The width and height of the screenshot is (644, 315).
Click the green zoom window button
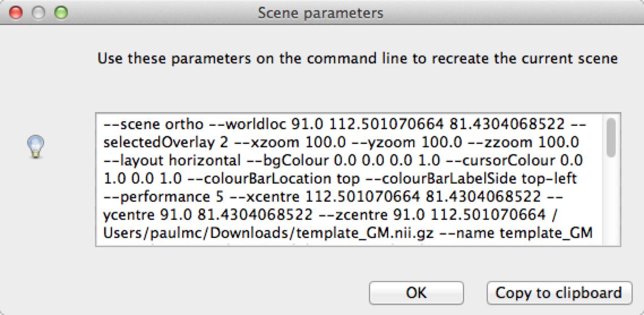[61, 13]
